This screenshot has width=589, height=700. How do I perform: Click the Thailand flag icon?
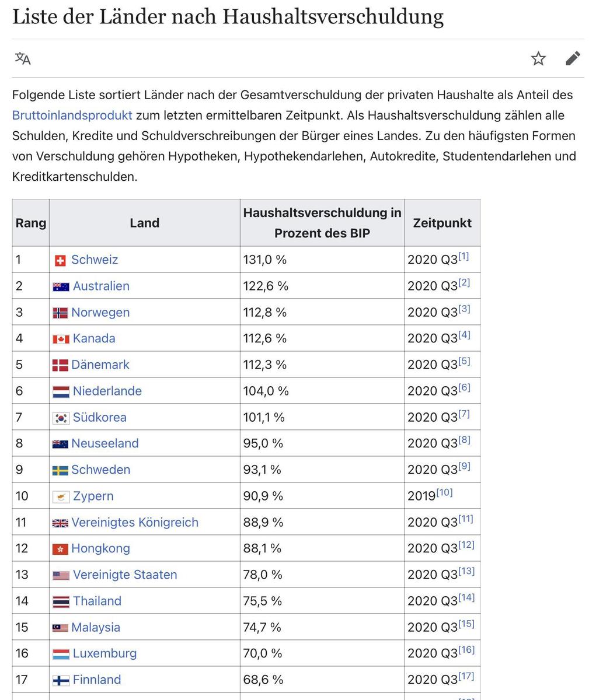click(x=61, y=601)
